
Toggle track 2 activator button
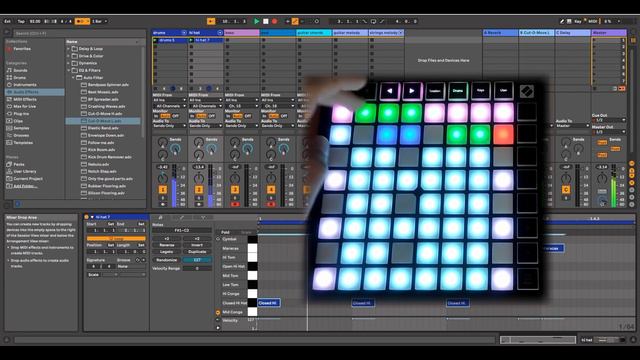click(199, 189)
